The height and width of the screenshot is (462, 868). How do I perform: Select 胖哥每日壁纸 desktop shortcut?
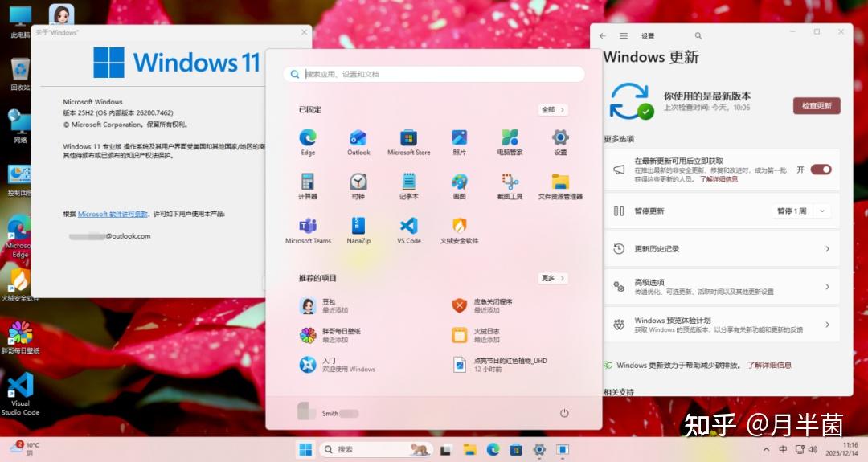[x=20, y=337]
